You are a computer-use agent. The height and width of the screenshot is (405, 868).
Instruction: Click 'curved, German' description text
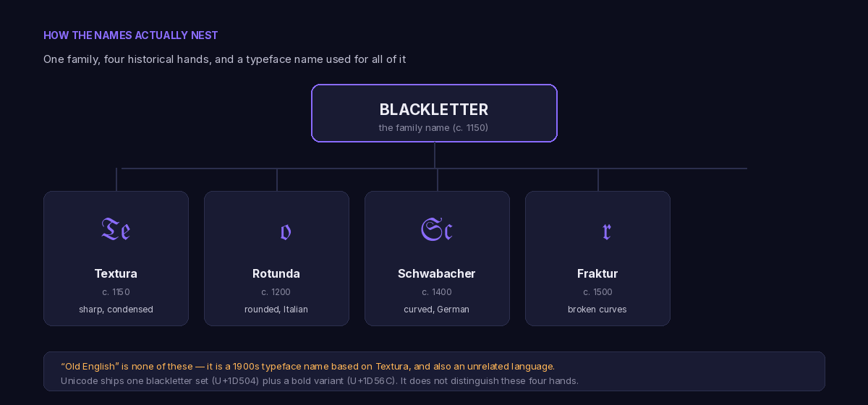437,310
